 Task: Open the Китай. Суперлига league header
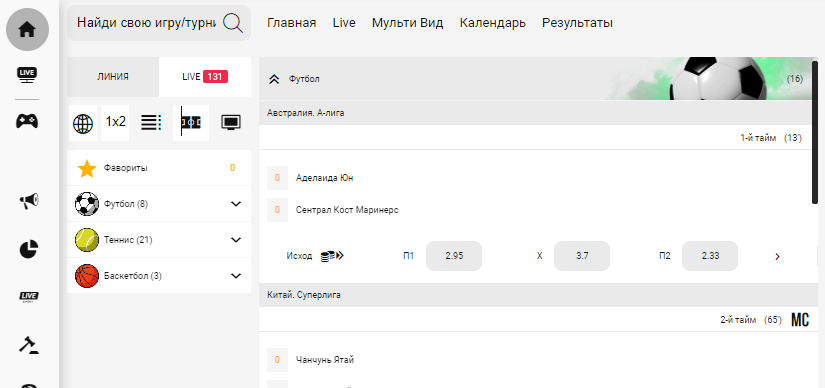point(537,295)
